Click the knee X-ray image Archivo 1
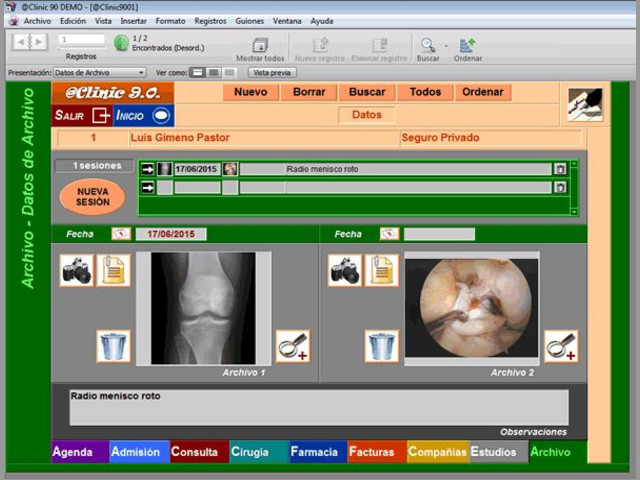The image size is (640, 480). [203, 308]
